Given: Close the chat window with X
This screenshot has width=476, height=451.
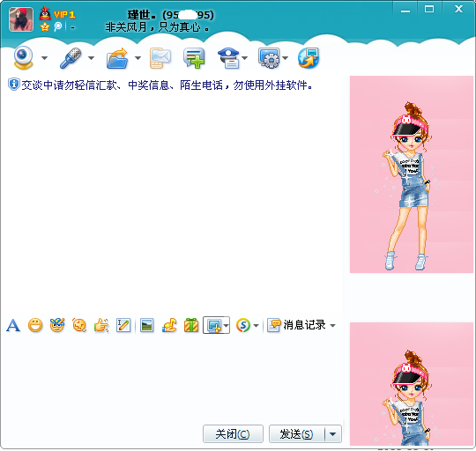Looking at the screenshot, I should (x=458, y=9).
